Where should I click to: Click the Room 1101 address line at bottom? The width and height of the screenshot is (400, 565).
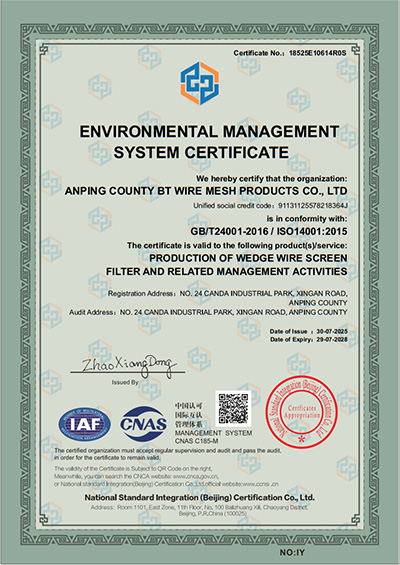click(200, 507)
